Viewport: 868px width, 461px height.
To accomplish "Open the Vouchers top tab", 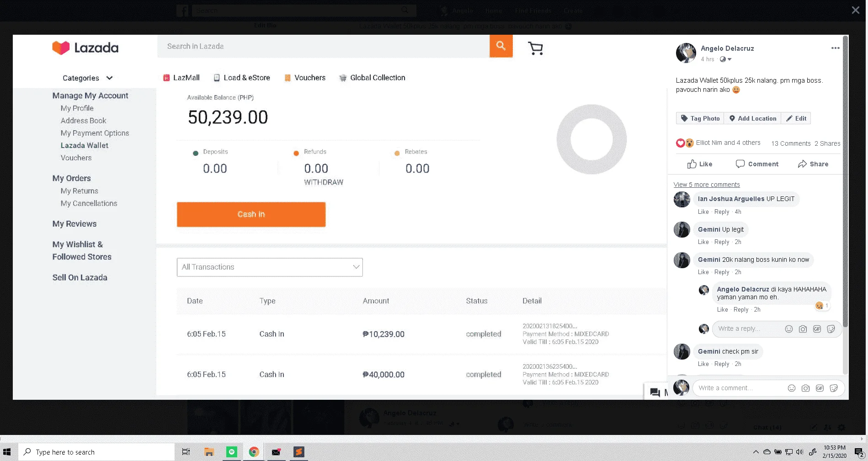I will click(x=305, y=78).
